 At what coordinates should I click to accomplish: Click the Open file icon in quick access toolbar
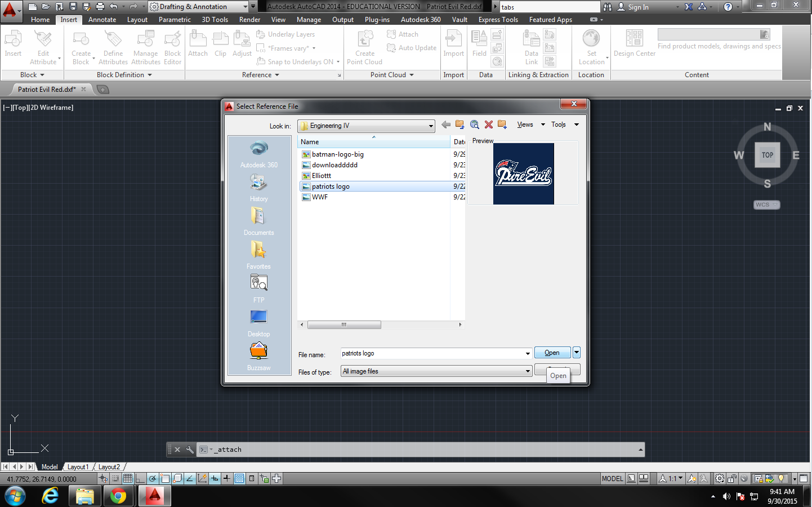coord(46,7)
